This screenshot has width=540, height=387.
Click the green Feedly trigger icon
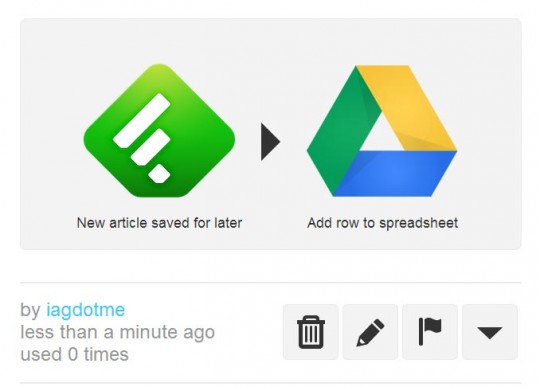click(x=159, y=130)
